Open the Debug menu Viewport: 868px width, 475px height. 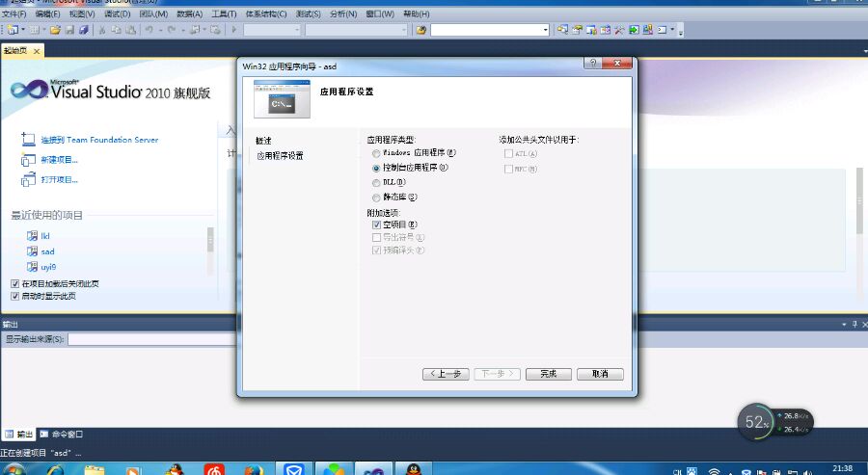(x=118, y=13)
